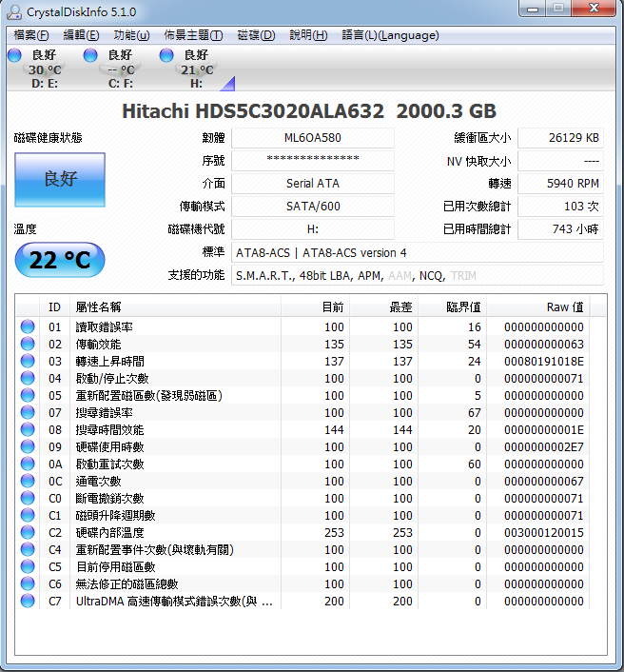Click the status orb for 03 轉速上昇時間

click(28, 361)
